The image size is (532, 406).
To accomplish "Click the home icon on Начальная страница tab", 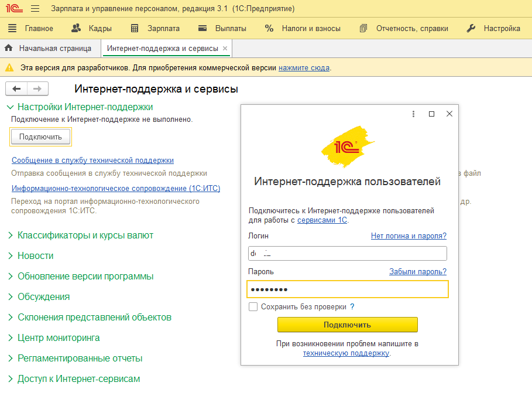I will 9,48.
